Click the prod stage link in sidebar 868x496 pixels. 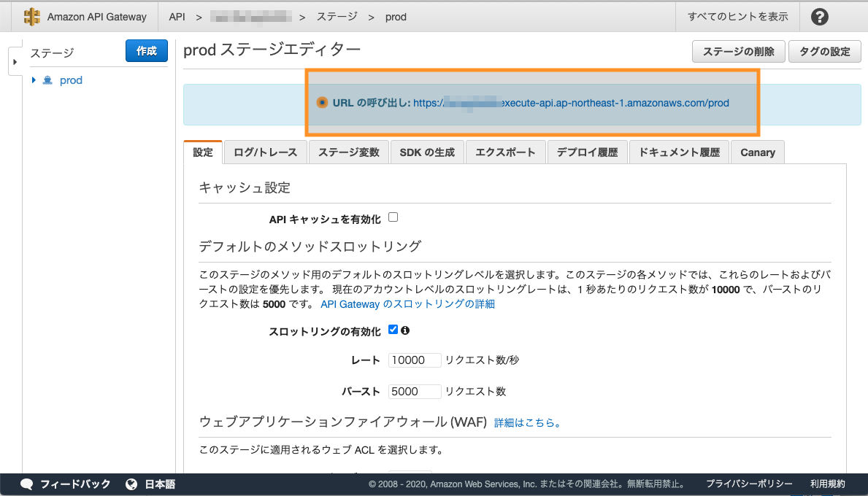[71, 80]
